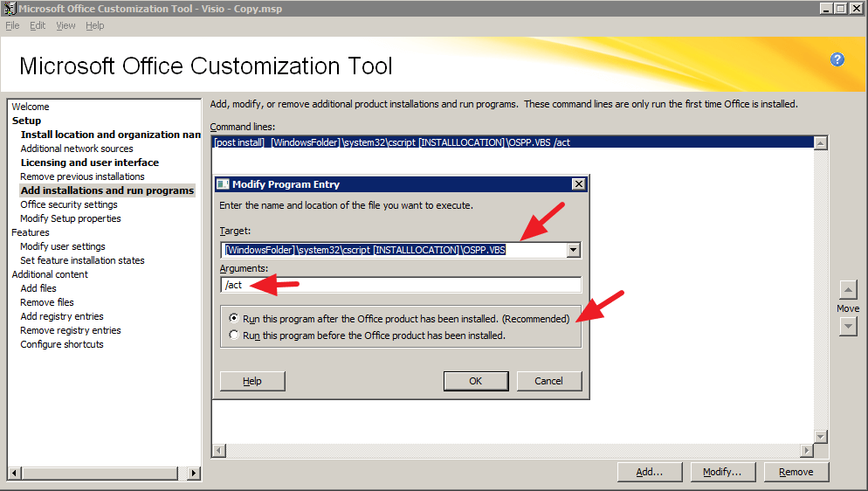Screen dimensions: 868x491
Task: Select Additional content heading in tree
Action: [50, 274]
